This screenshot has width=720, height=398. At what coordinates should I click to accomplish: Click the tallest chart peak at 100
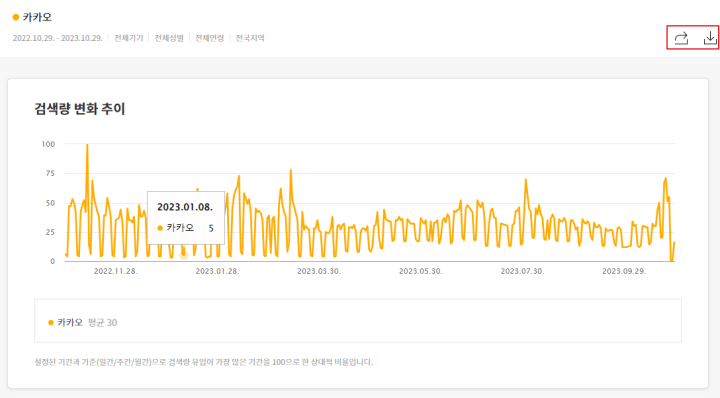click(x=87, y=145)
